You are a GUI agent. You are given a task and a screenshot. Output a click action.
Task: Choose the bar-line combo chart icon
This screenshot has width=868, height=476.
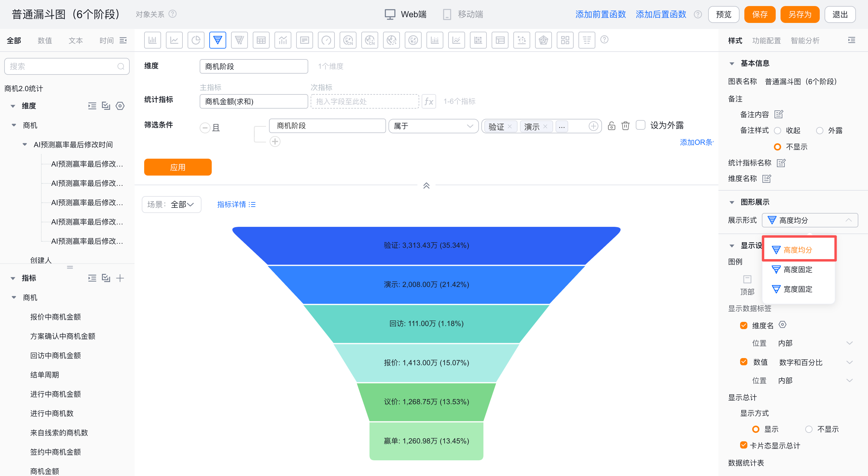pyautogui.click(x=283, y=40)
